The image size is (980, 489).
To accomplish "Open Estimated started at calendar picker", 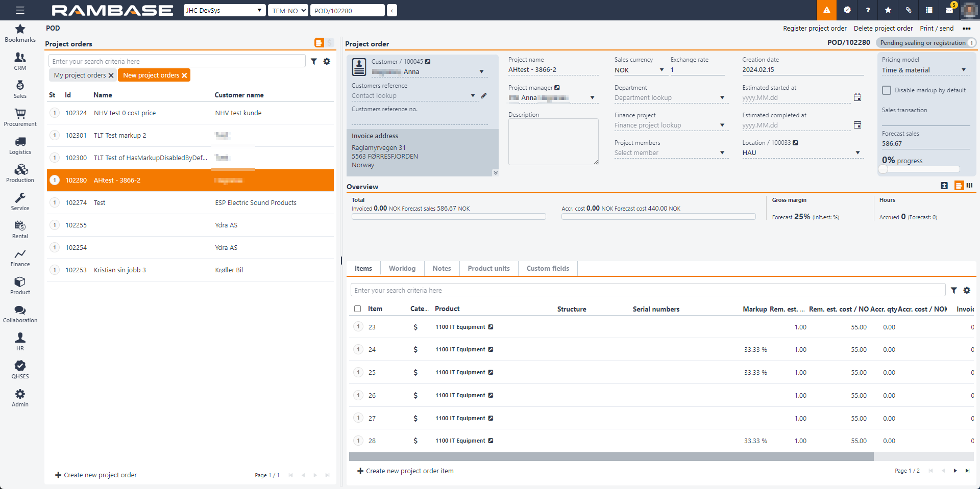I will pos(857,97).
